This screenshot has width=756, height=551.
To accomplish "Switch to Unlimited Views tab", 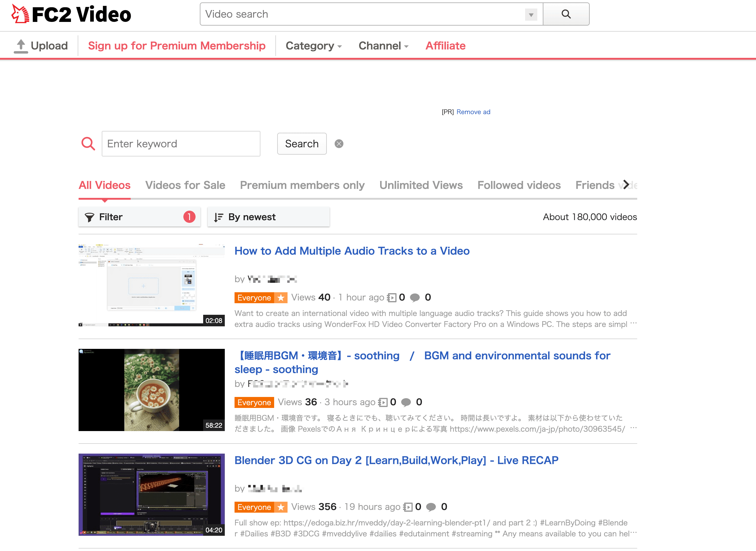I will pos(421,185).
